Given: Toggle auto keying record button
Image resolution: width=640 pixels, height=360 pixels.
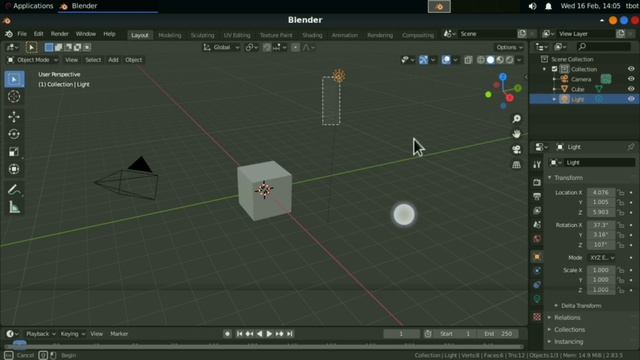Looking at the screenshot, I should pos(227,334).
